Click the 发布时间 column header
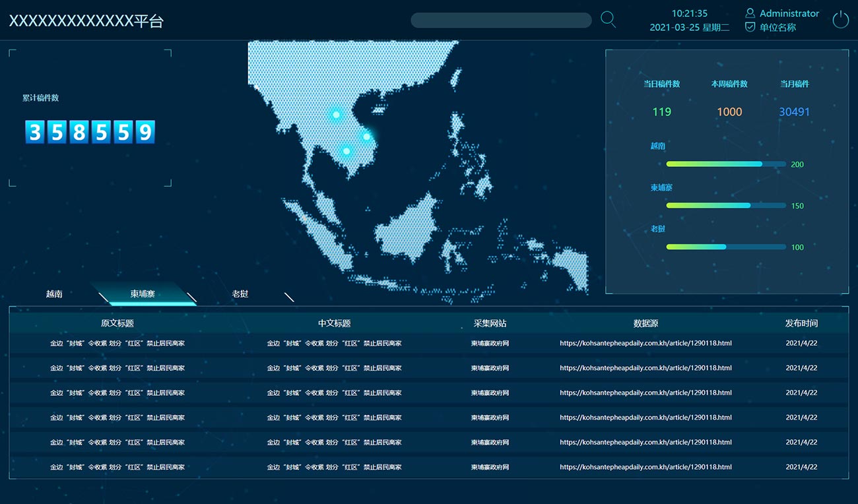858x504 pixels. 801,323
